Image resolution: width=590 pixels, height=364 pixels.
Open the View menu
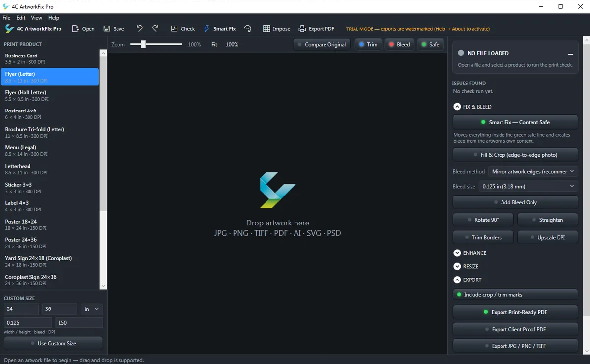(36, 18)
